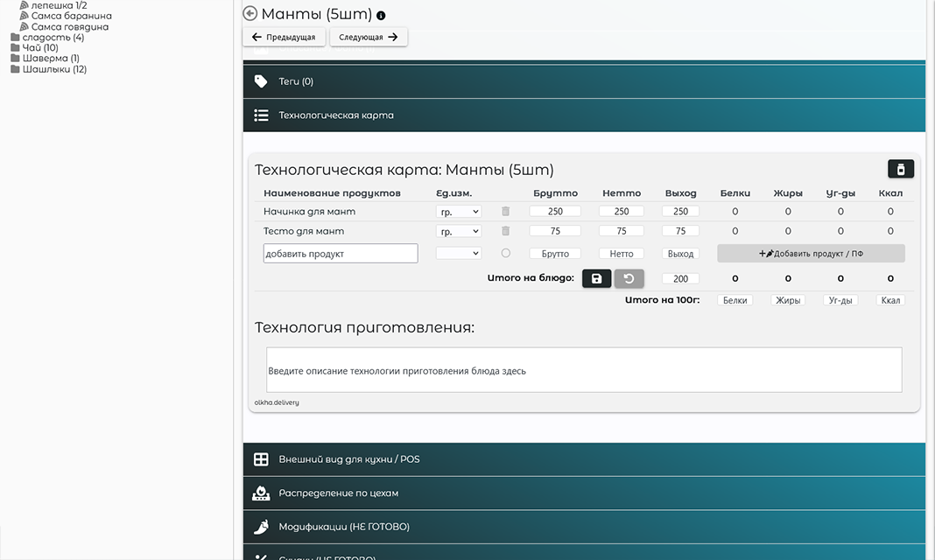This screenshot has height=560, width=935.
Task: Expand Модификации (НЕ ГОТОВО) section
Action: [x=584, y=527]
